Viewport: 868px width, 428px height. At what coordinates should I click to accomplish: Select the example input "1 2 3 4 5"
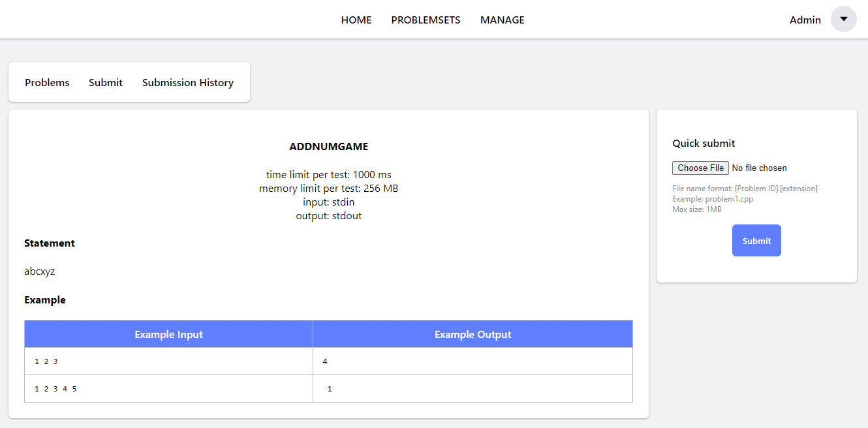[x=55, y=389]
